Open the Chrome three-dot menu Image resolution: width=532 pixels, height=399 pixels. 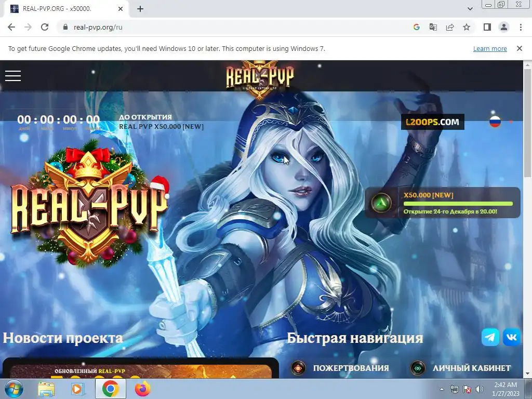tap(521, 27)
